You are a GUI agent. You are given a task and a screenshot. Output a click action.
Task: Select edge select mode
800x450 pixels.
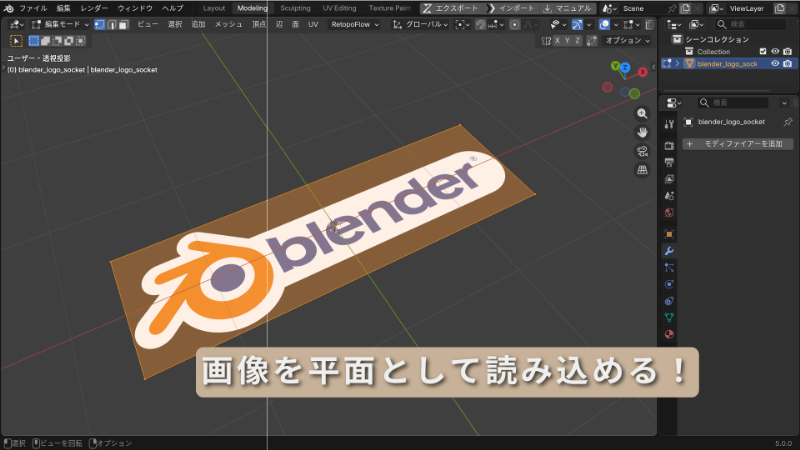(112, 24)
